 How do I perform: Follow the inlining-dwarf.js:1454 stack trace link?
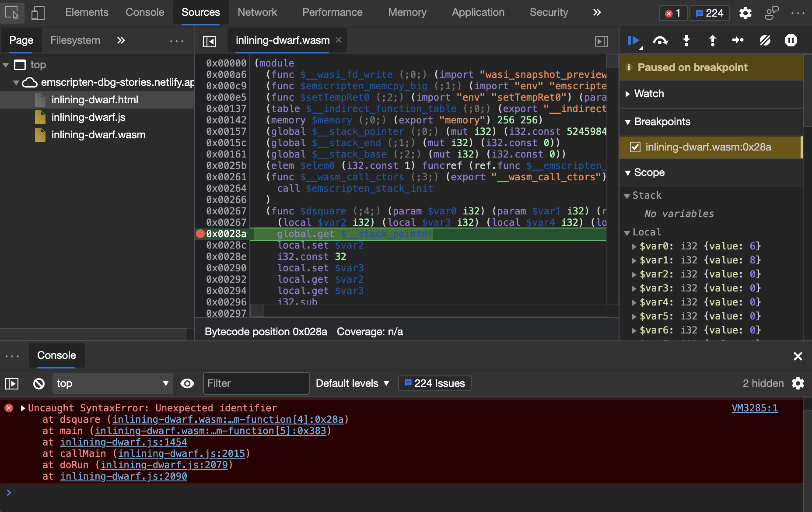click(x=123, y=442)
